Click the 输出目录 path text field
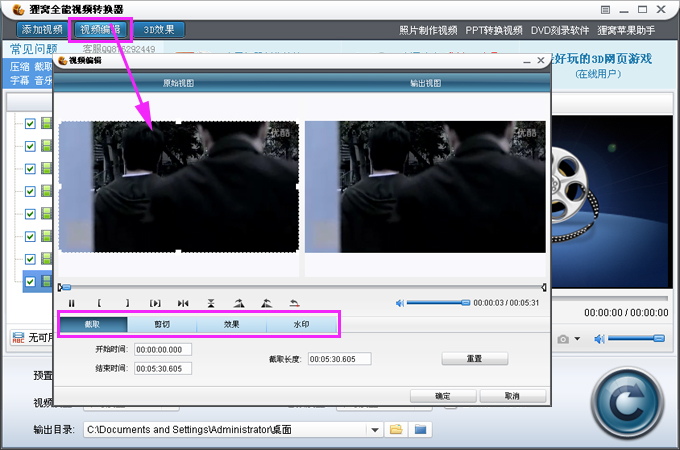 226,430
